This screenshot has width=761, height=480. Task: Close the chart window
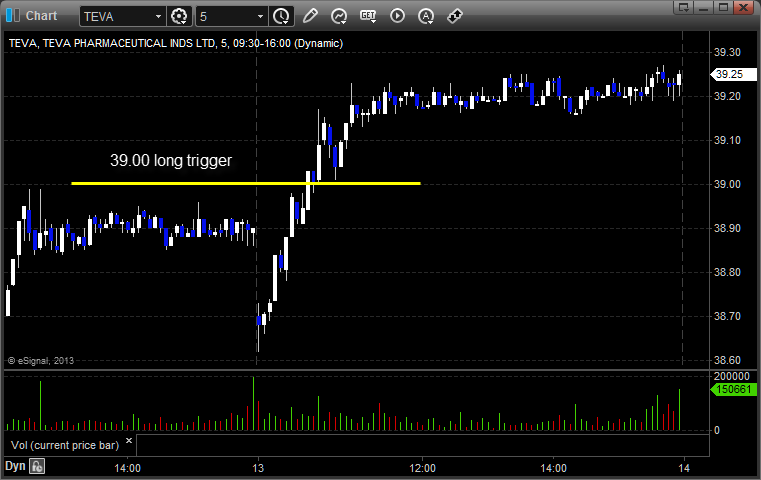(x=744, y=7)
